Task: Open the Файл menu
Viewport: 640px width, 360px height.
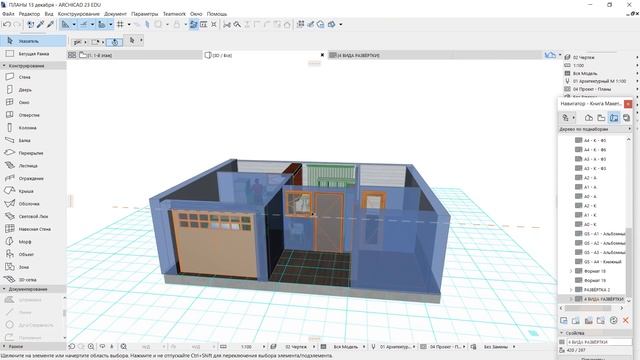Action: 8,14
